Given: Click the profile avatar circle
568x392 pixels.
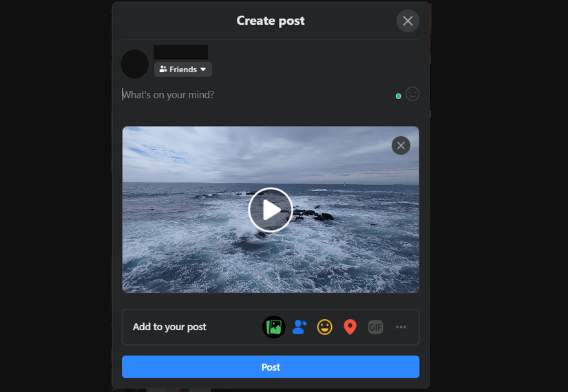Looking at the screenshot, I should 135,64.
